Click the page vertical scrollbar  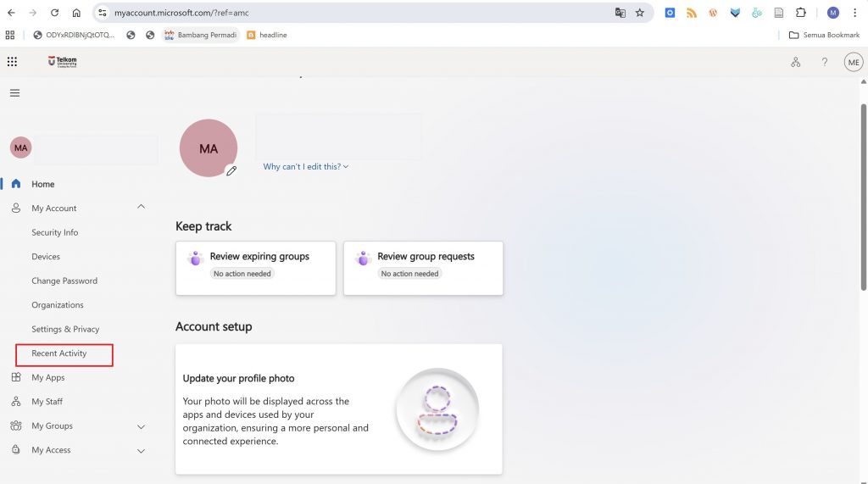click(864, 197)
